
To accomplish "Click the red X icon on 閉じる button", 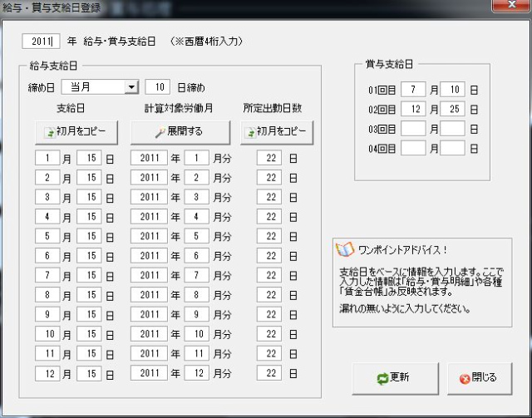I will (465, 379).
